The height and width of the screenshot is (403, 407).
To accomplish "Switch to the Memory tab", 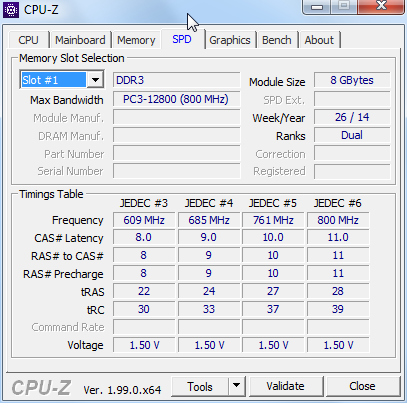I will pos(136,40).
